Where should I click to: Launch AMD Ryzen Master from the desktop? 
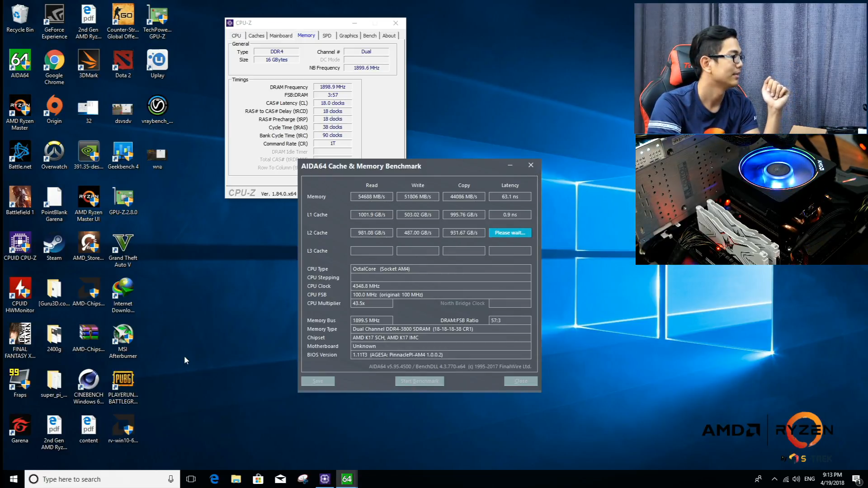20,106
